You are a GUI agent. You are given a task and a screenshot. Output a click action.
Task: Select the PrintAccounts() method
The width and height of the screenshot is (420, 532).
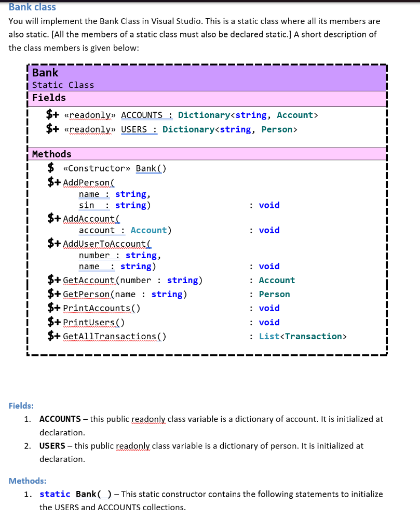point(101,308)
